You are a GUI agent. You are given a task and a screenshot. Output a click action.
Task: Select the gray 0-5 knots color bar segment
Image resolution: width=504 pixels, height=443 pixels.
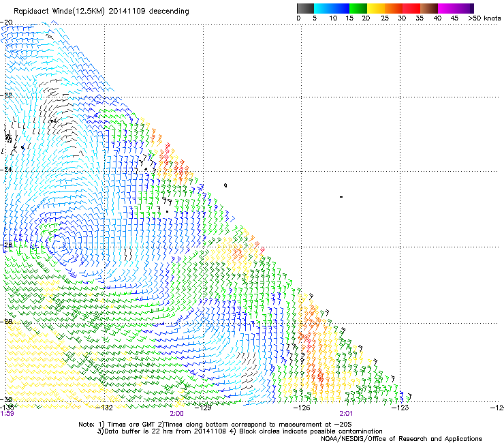click(x=305, y=8)
